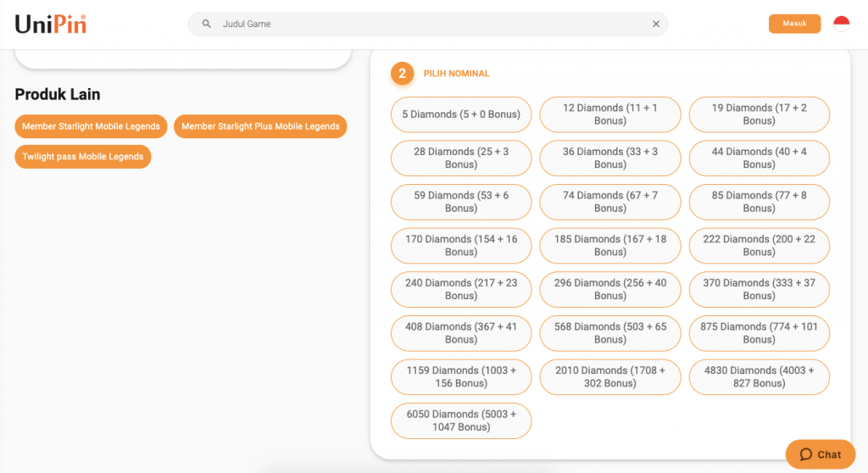868x473 pixels.
Task: Click the search magnifier icon
Action: [x=206, y=24]
